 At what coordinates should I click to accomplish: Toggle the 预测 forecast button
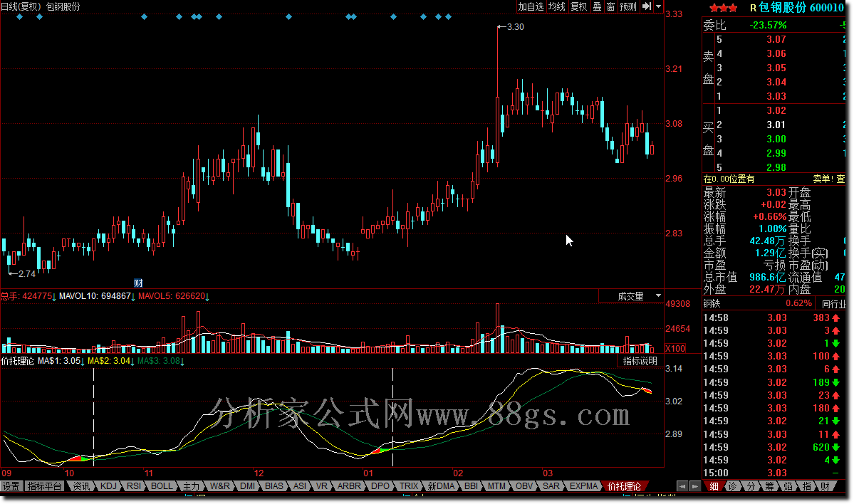tap(628, 6)
